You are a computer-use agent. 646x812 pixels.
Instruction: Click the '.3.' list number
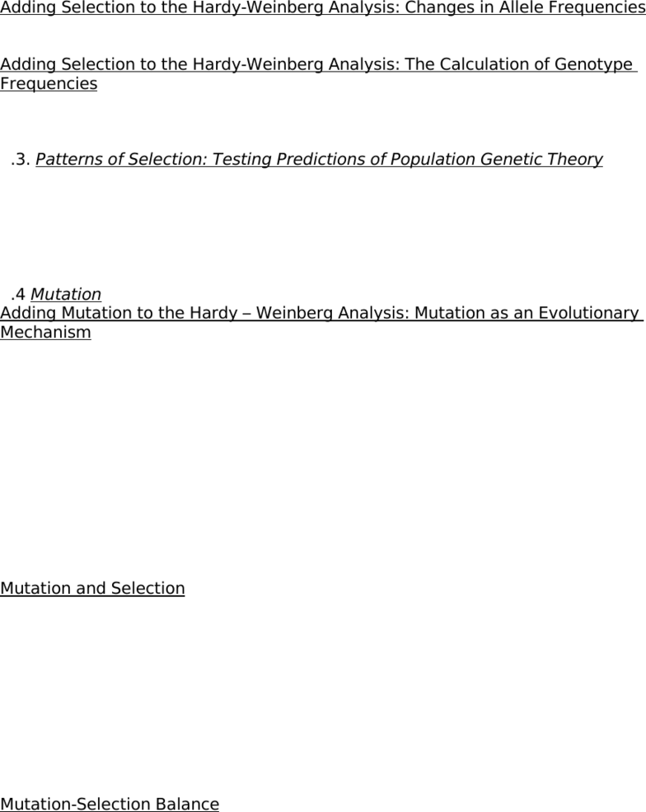21,159
